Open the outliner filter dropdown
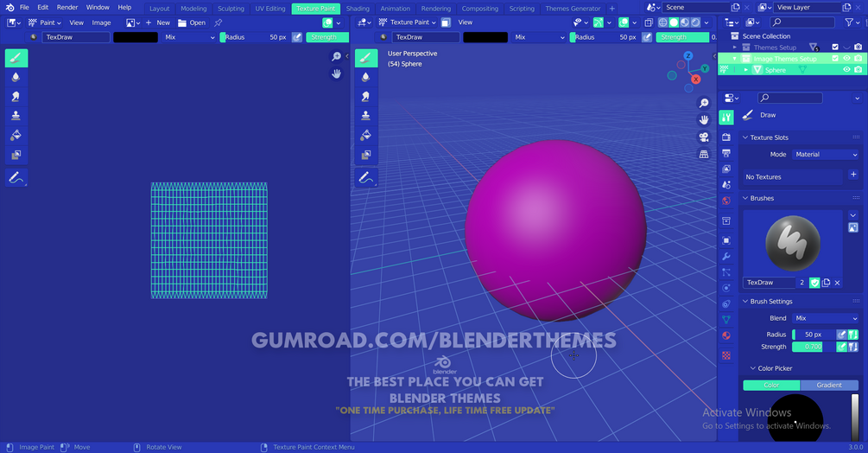The image size is (868, 453). [x=852, y=22]
